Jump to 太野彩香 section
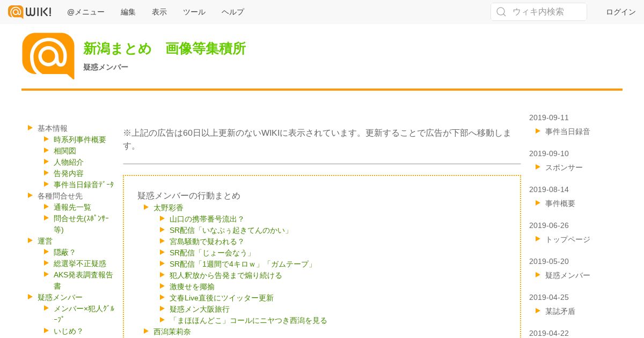Image resolution: width=644 pixels, height=338 pixels. pos(169,208)
